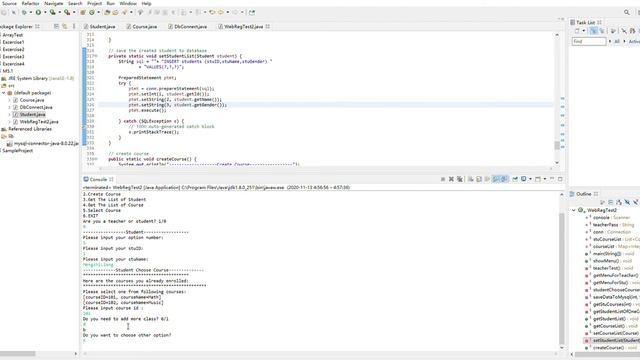
Task: Click Remove Launch X icon in Console
Action: pyautogui.click(x=451, y=179)
